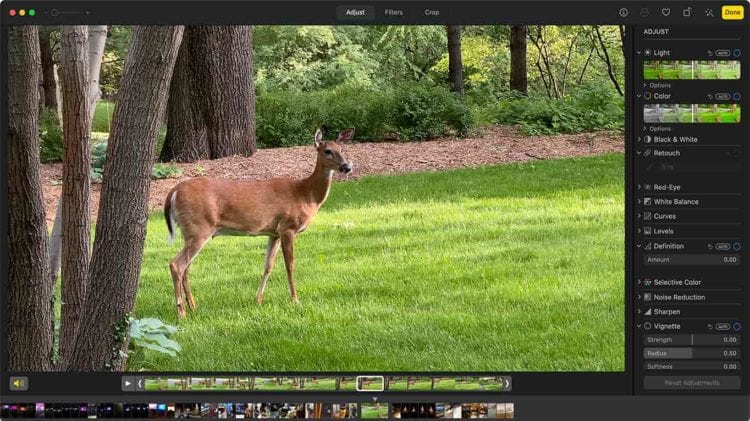Select the deer thumbnail in bottom filmstrip
Image resolution: width=750 pixels, height=421 pixels.
(374, 410)
